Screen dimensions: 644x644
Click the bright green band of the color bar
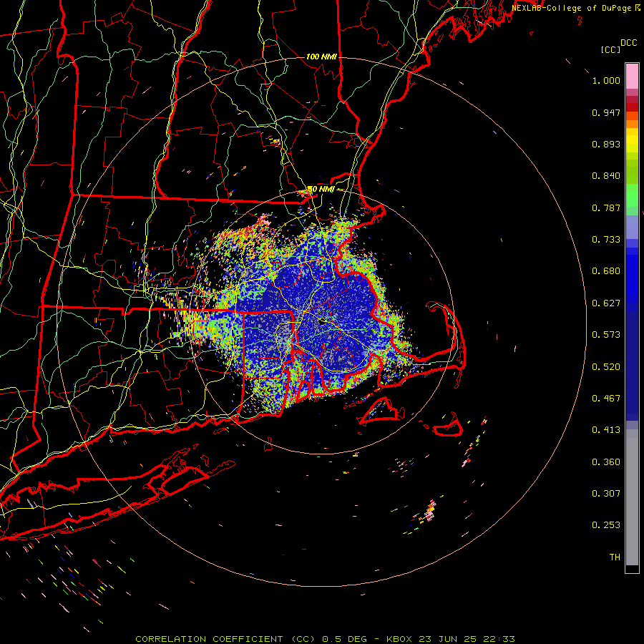(632, 195)
